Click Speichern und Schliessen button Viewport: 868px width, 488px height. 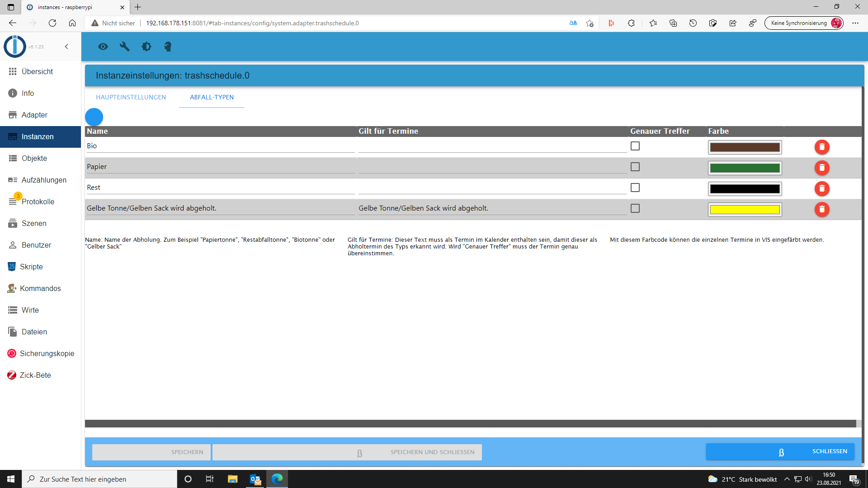tap(347, 452)
